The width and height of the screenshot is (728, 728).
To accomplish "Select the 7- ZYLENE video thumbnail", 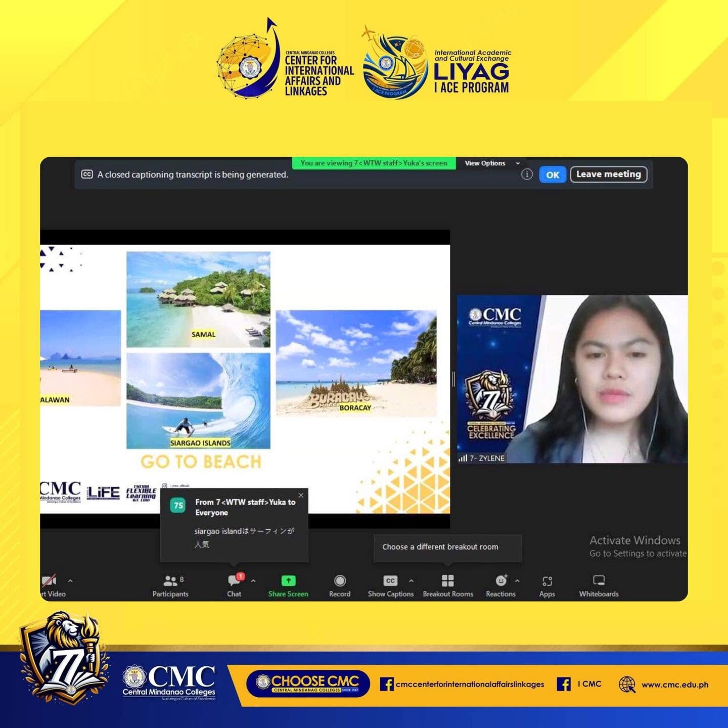I will (x=572, y=379).
